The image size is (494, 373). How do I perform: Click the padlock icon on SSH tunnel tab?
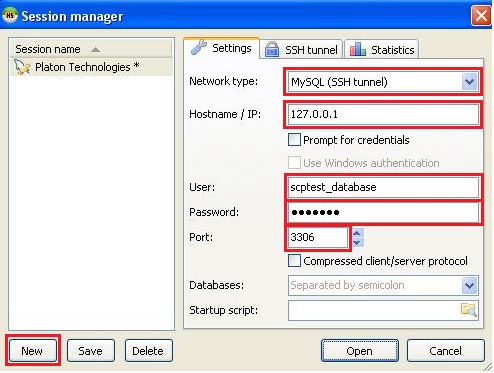pos(272,50)
